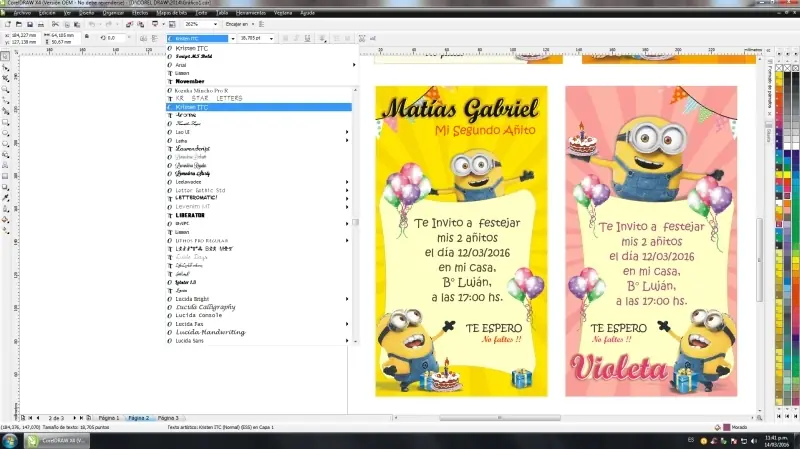This screenshot has width=800, height=449.
Task: Select the Pick tool
Action: point(6,57)
